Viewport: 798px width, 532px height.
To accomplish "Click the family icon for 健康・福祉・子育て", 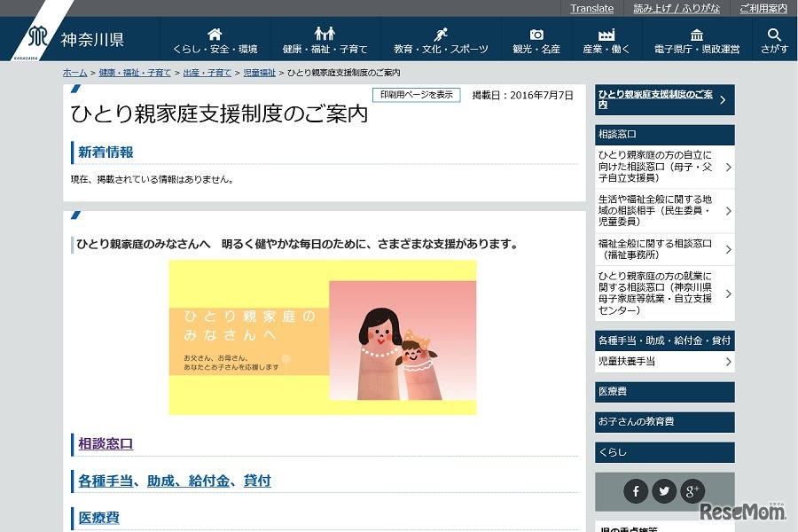I will [x=326, y=33].
